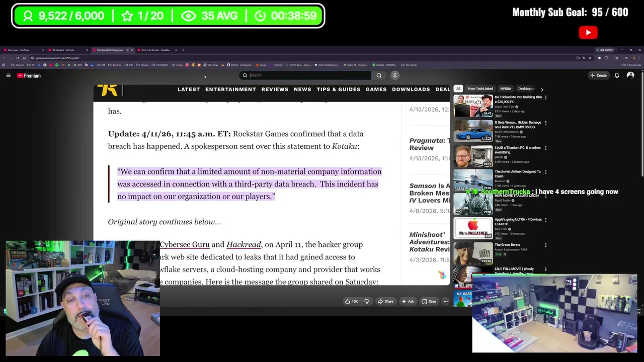
Task: Click the dislike thumbs-down button
Action: tap(367, 301)
